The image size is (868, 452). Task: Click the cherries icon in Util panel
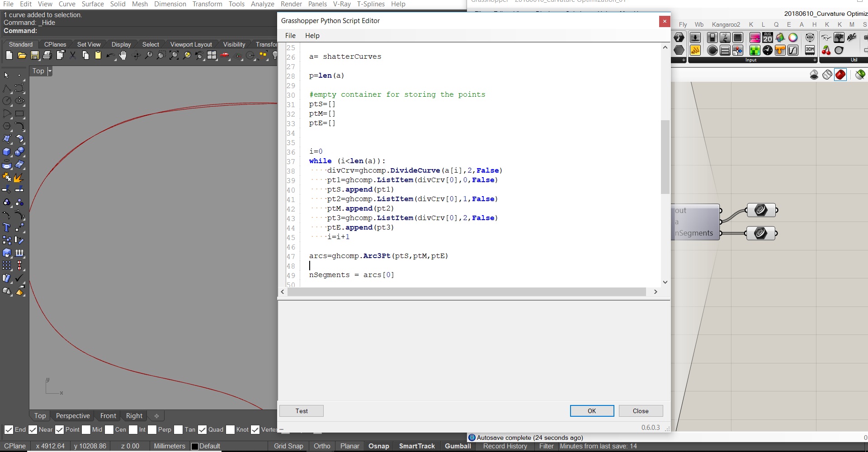pos(826,50)
